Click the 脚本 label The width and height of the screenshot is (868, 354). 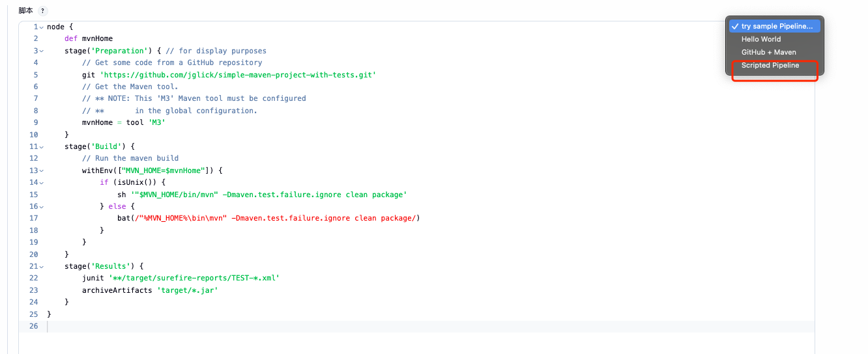click(26, 11)
